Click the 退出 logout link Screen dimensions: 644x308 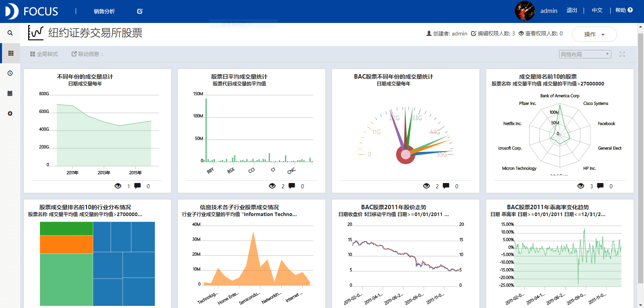(572, 10)
